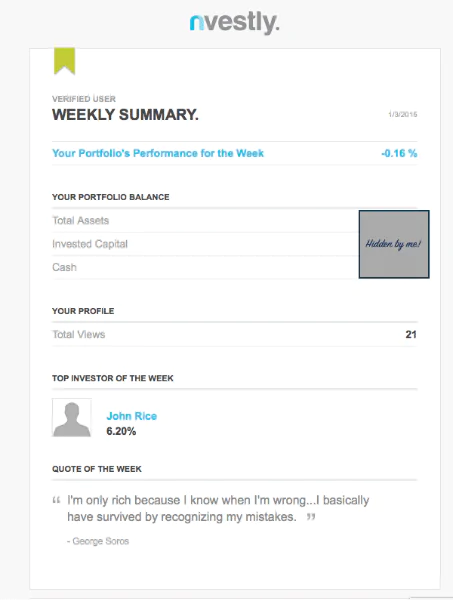Click the date in summary header

tap(402, 114)
